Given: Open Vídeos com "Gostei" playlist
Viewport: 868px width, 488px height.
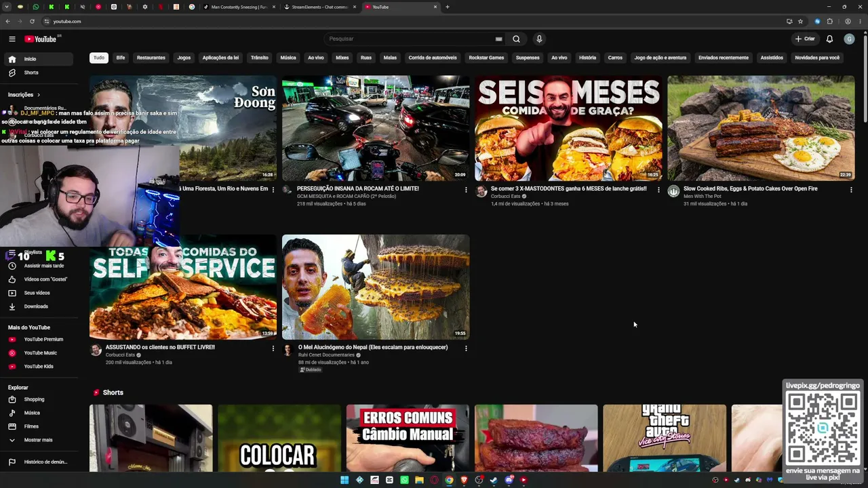Looking at the screenshot, I should pyautogui.click(x=38, y=279).
